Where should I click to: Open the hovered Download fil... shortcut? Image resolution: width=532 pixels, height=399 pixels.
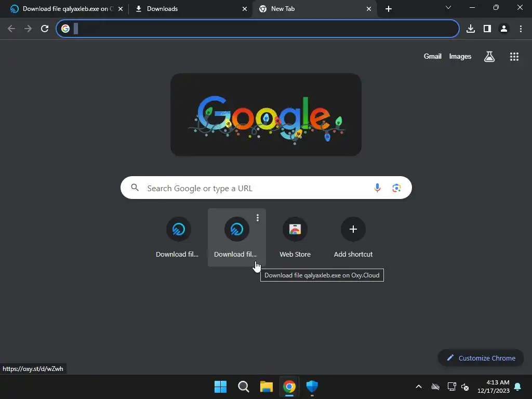pyautogui.click(x=236, y=237)
